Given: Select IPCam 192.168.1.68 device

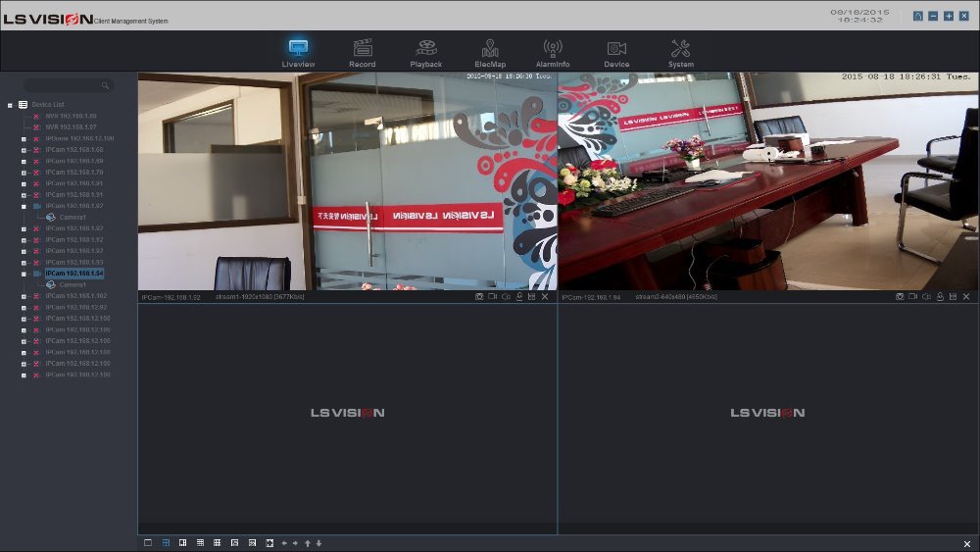Looking at the screenshot, I should pyautogui.click(x=74, y=150).
